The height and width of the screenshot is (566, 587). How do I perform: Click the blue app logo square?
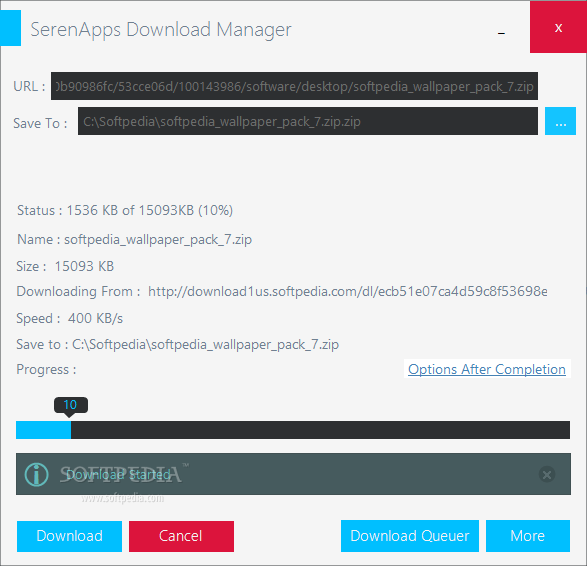click(10, 28)
